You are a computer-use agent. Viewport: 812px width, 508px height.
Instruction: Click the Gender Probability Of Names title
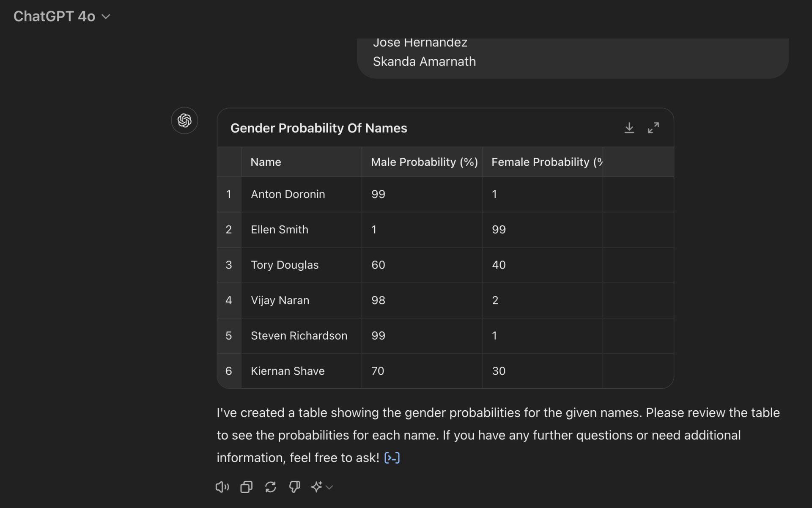click(318, 128)
